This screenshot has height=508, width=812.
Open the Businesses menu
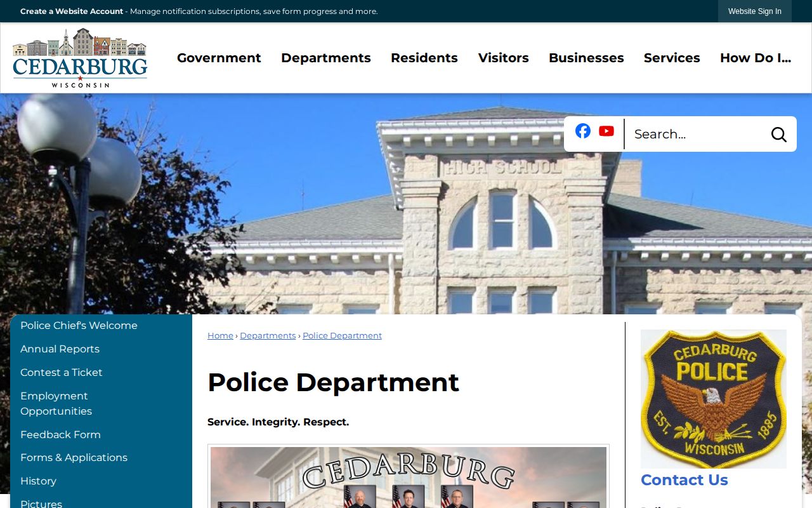(x=586, y=58)
